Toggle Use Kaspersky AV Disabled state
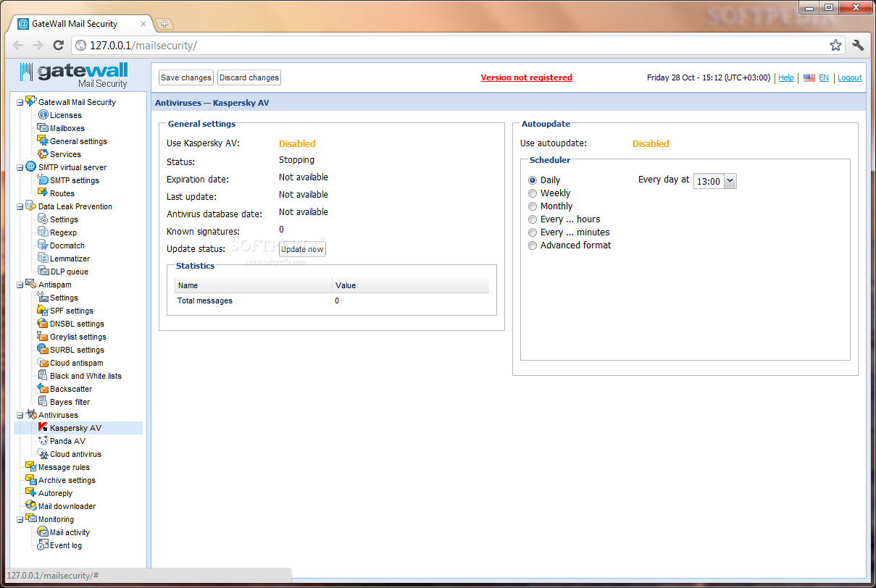Viewport: 876px width, 588px height. tap(297, 144)
